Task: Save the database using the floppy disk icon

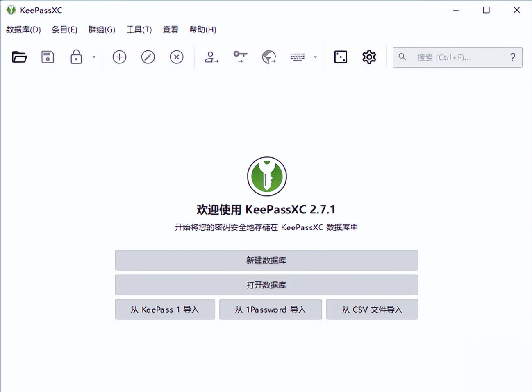Action: point(48,57)
